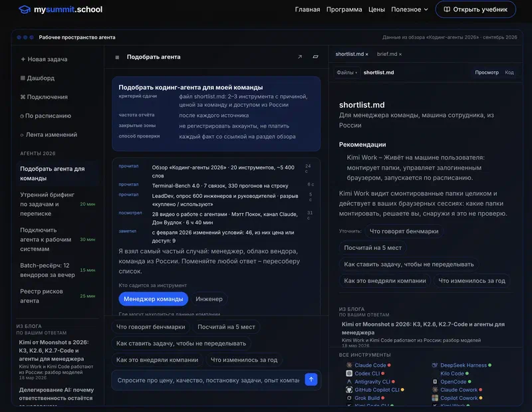Select the Менеджер команды option
532x412 pixels.
154,299
